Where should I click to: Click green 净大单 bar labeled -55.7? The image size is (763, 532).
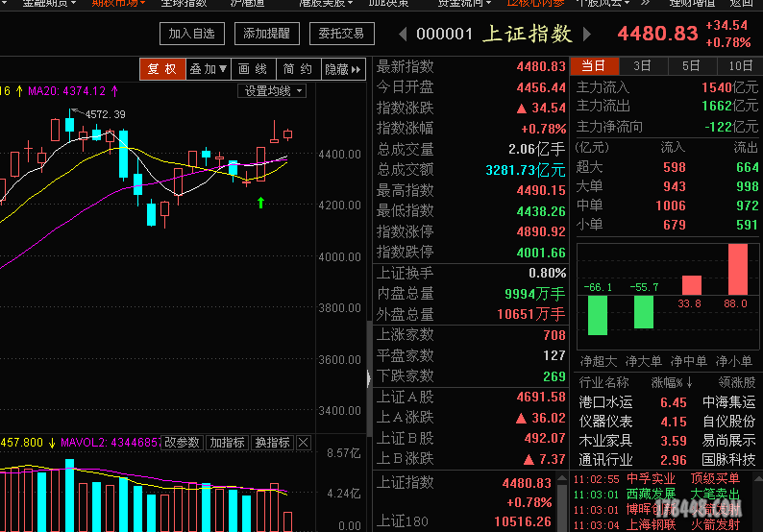coord(644,311)
